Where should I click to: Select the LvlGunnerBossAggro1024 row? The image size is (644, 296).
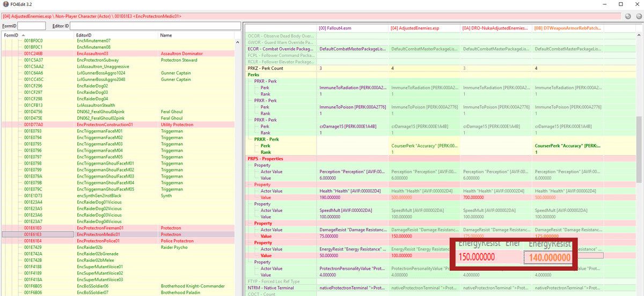coord(119,73)
